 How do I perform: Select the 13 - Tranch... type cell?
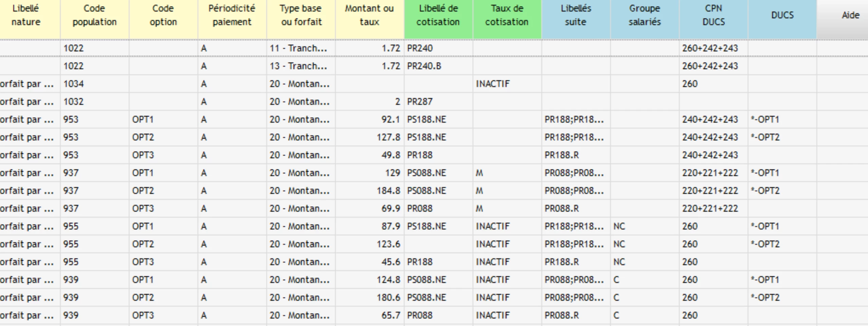tap(301, 66)
